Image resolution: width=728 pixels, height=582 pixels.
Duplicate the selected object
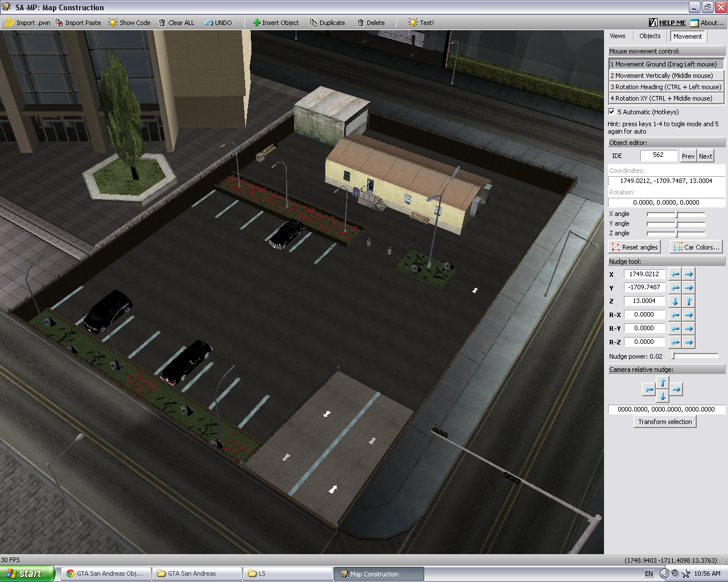pos(327,23)
